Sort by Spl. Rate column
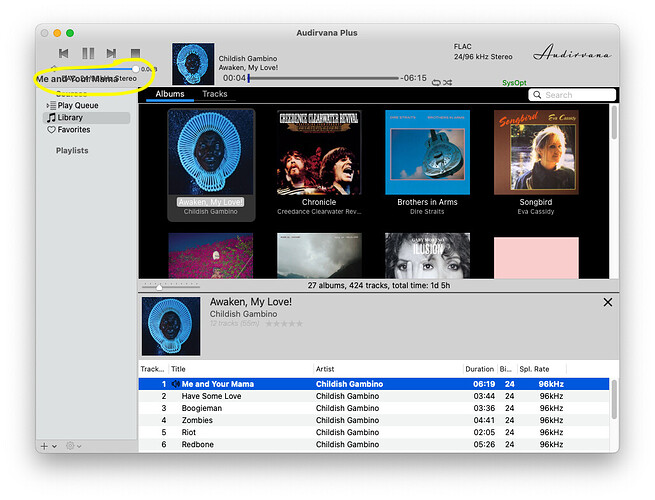This screenshot has width=655, height=500. 542,369
